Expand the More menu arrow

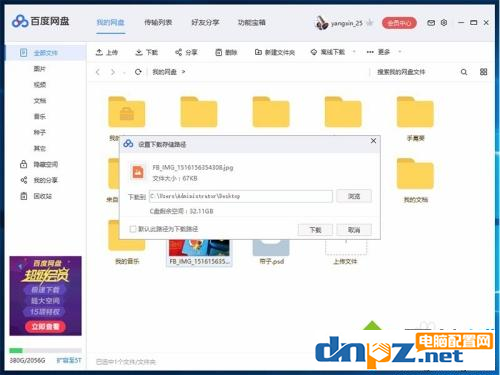tap(400, 52)
